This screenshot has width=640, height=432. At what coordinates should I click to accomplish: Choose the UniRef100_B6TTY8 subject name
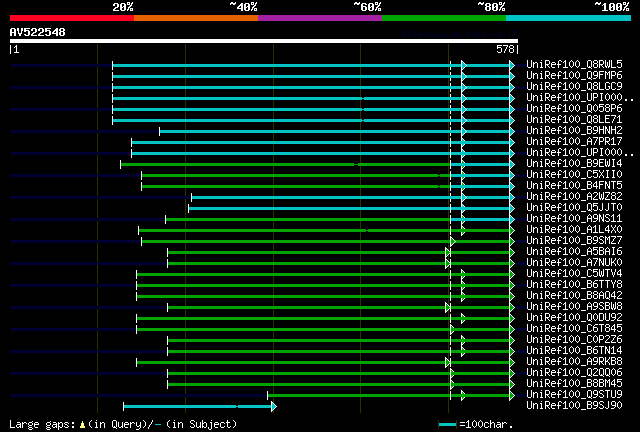[x=574, y=285]
